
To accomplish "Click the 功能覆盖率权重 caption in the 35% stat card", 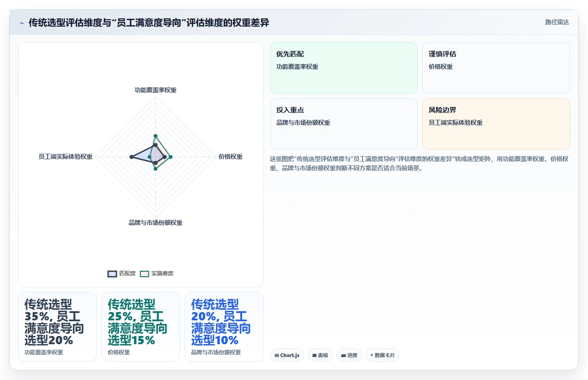I will click(44, 352).
